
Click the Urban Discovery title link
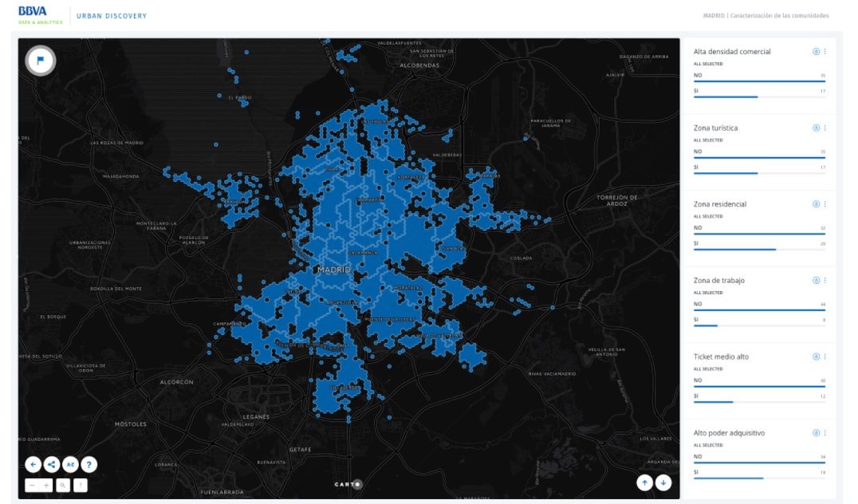point(111,16)
